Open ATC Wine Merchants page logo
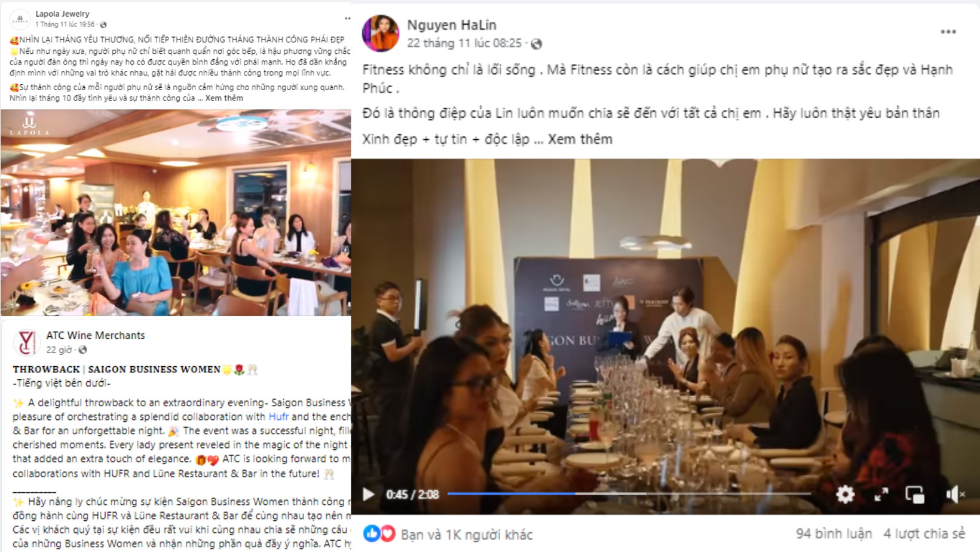Viewport: 980px width, 552px height. click(26, 342)
